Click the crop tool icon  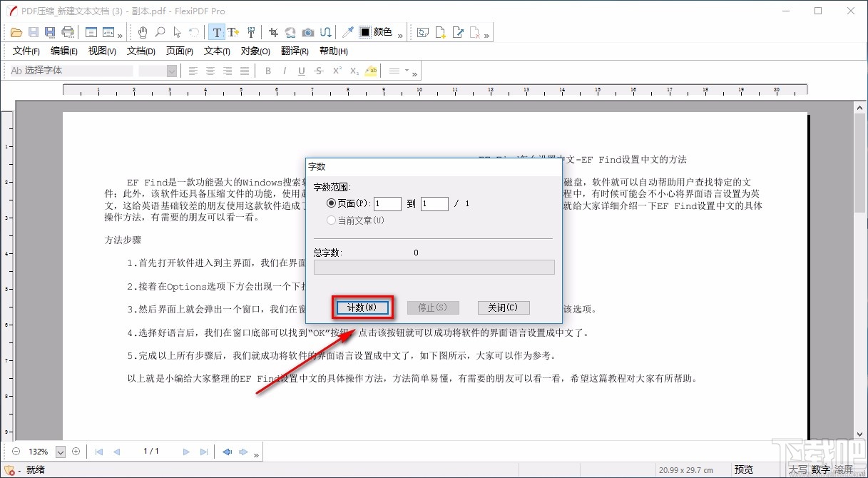tap(274, 32)
